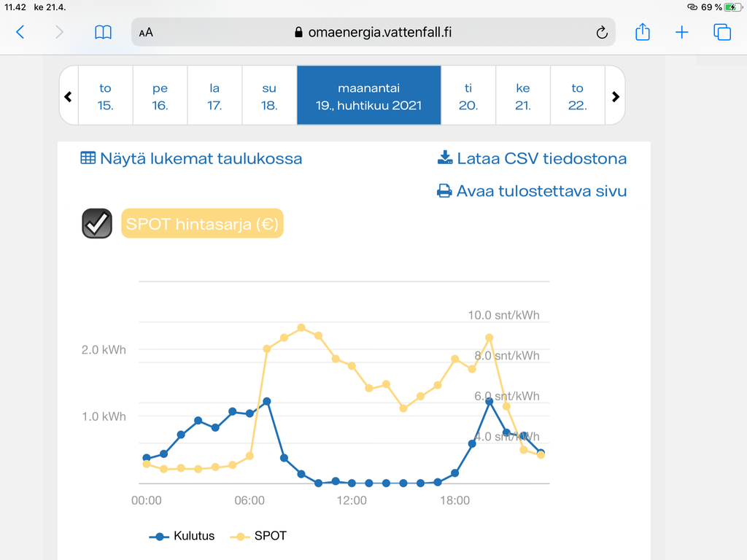This screenshot has height=560, width=747.
Task: Click the yellow SPOT hintasarja (€) label
Action: click(x=201, y=224)
